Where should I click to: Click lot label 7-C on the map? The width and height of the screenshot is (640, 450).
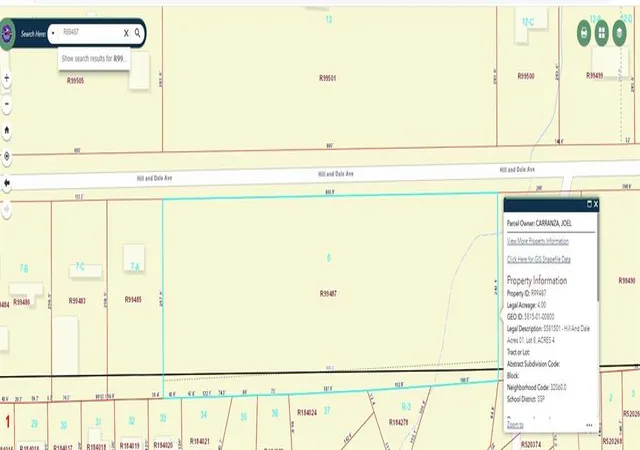coord(80,267)
